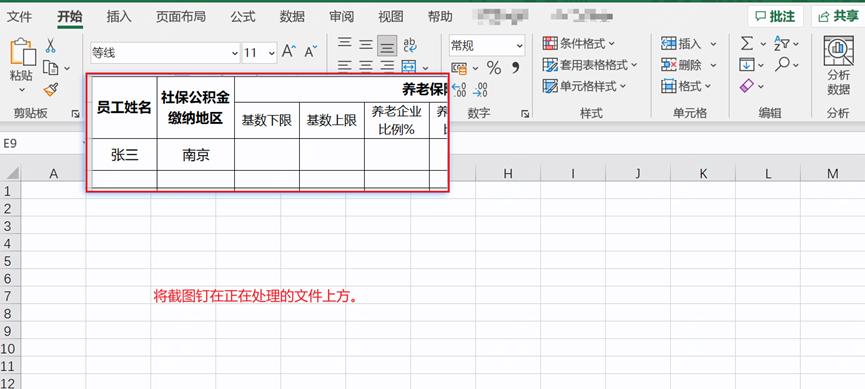865x389 pixels.
Task: Click the E9 Name Box
Action: pyautogui.click(x=41, y=143)
